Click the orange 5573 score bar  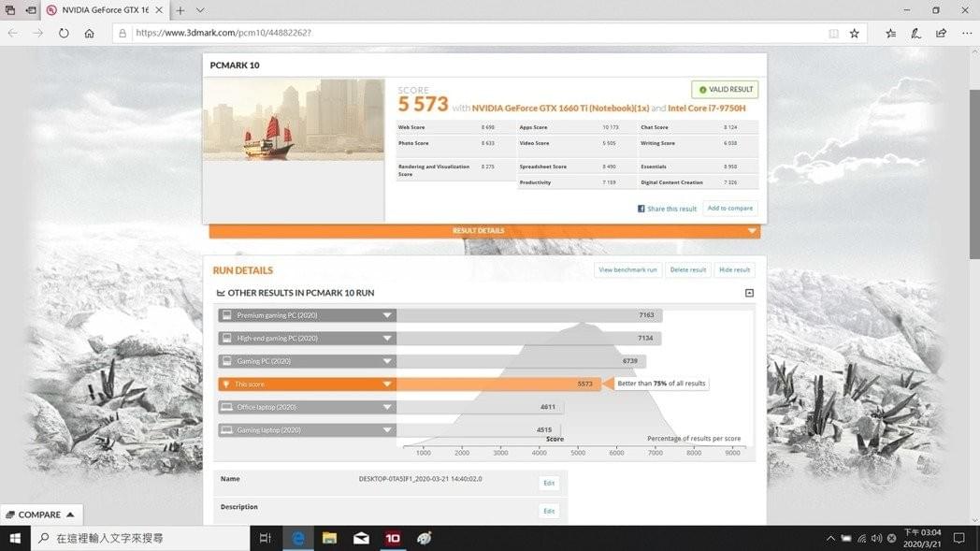coord(498,384)
